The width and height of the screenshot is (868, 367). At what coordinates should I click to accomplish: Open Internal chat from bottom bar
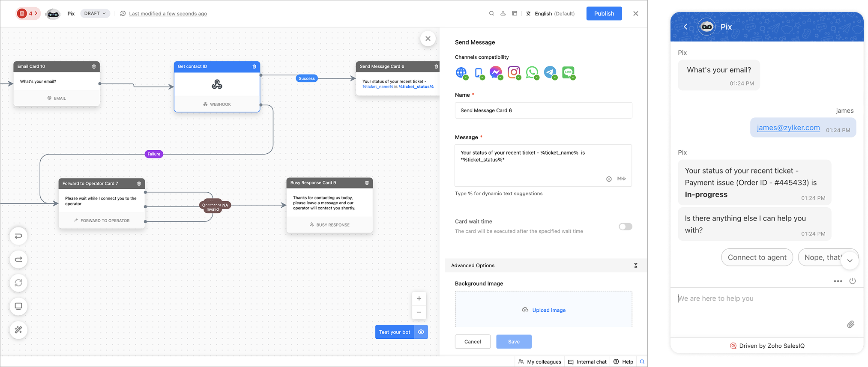tap(587, 362)
